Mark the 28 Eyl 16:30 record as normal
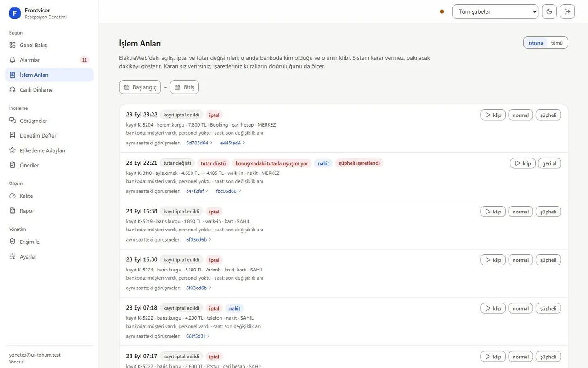The height and width of the screenshot is (368, 588). click(520, 260)
